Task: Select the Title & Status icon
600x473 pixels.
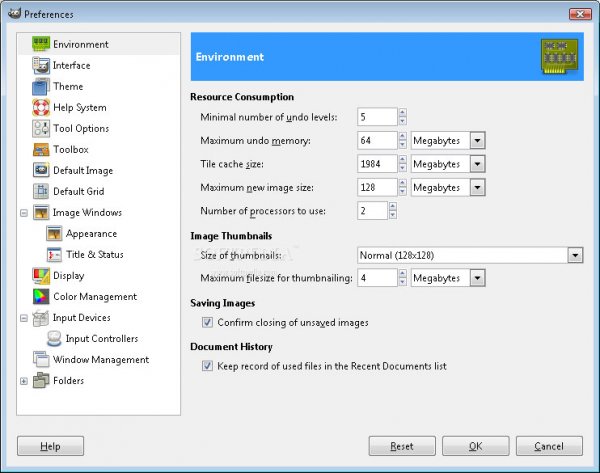Action: click(x=54, y=254)
